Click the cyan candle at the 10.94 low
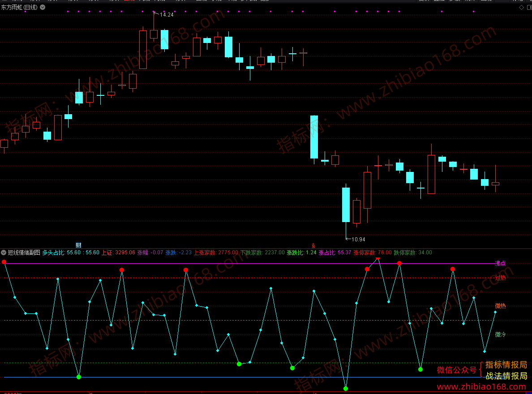Viewport: 532px width, 394px height. (x=346, y=205)
